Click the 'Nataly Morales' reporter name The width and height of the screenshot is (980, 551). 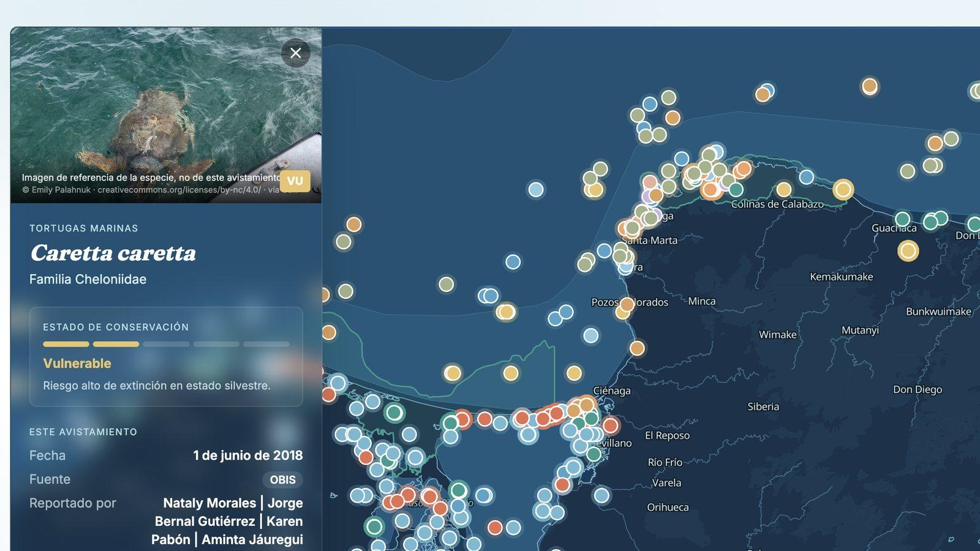tap(209, 503)
